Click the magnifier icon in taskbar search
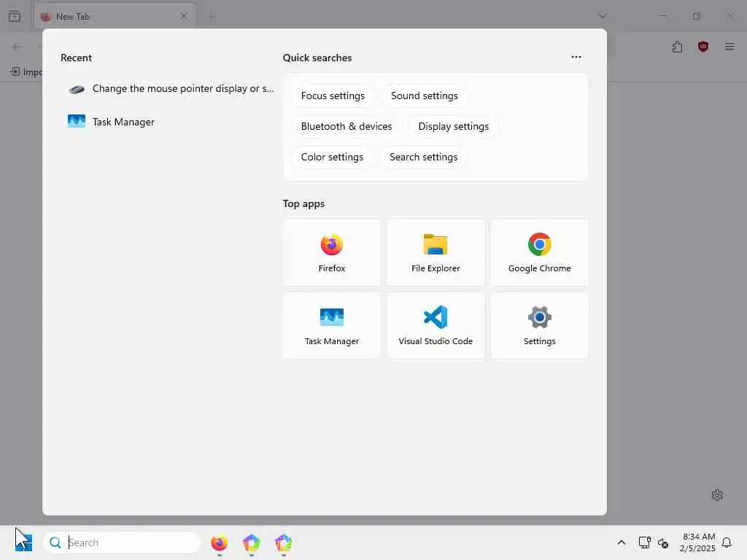 click(x=55, y=542)
